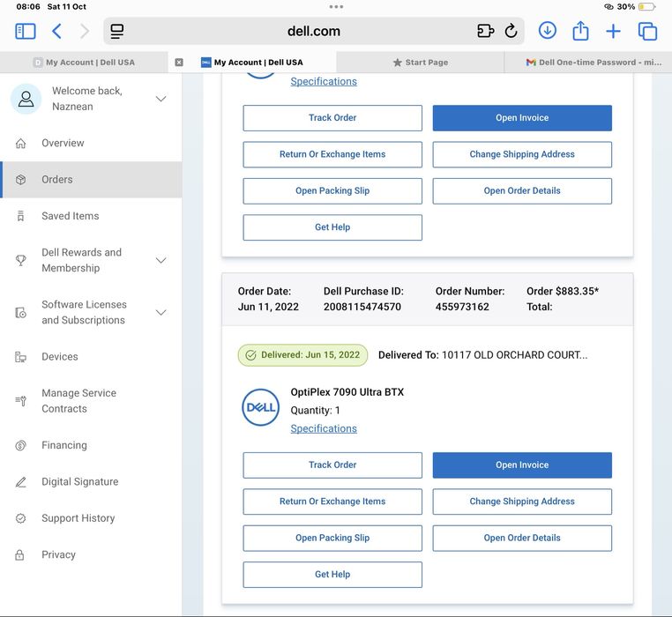Click the Delivered Jun 15, 2022 badge
This screenshot has width=672, height=617.
302,354
